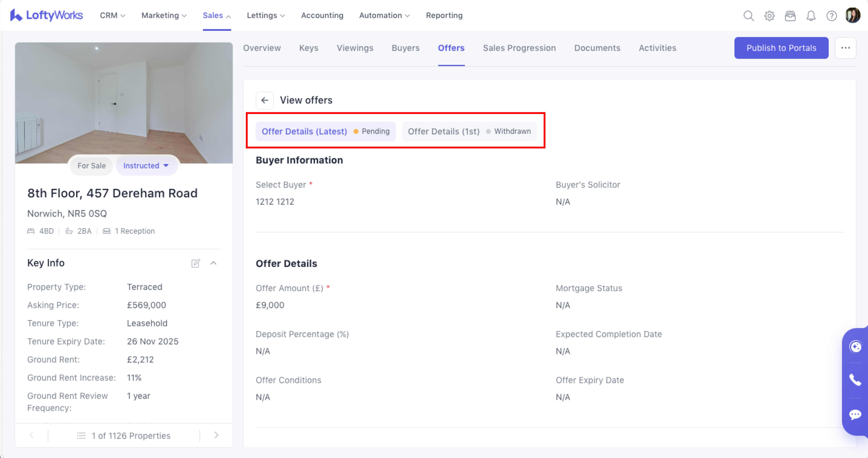Click the property room photo thumbnail
Screen dimensions: 868x458
[x=124, y=98]
